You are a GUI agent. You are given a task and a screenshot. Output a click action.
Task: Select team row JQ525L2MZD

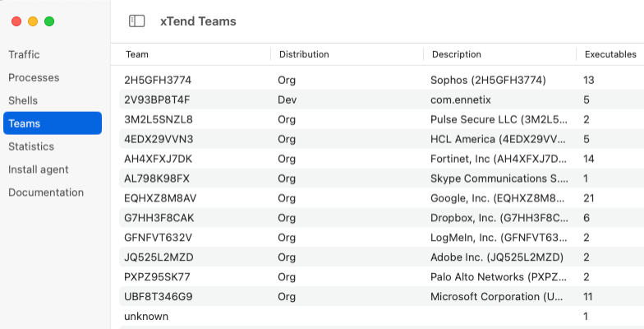[381, 257]
